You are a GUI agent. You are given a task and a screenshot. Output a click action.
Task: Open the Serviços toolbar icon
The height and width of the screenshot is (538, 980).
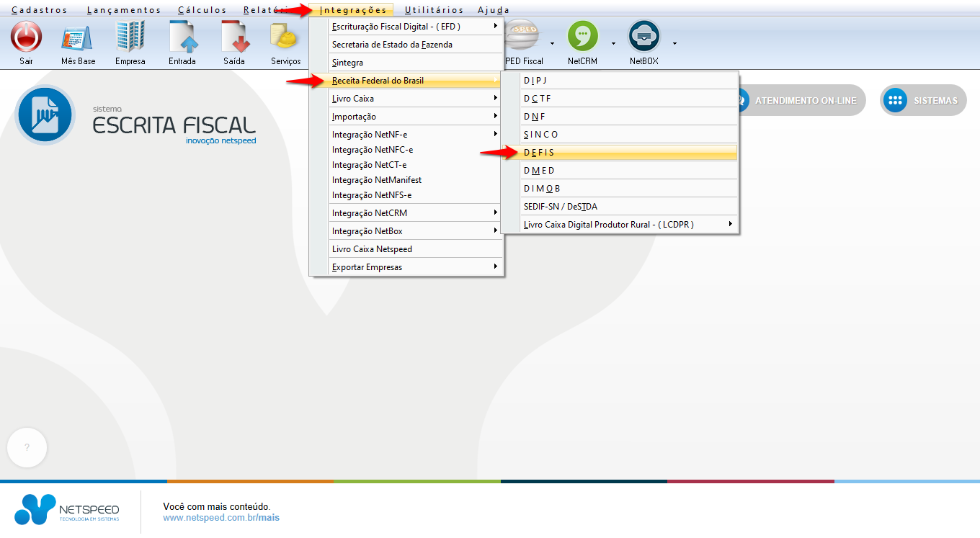tap(285, 36)
